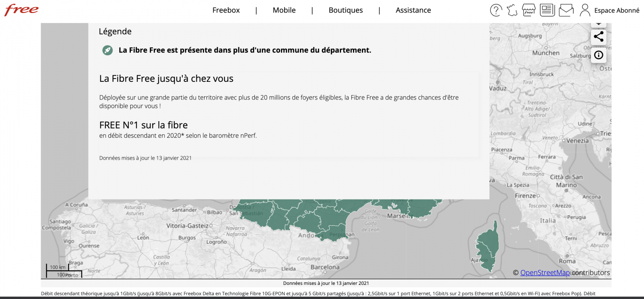Open the newspaper news icon

click(547, 10)
